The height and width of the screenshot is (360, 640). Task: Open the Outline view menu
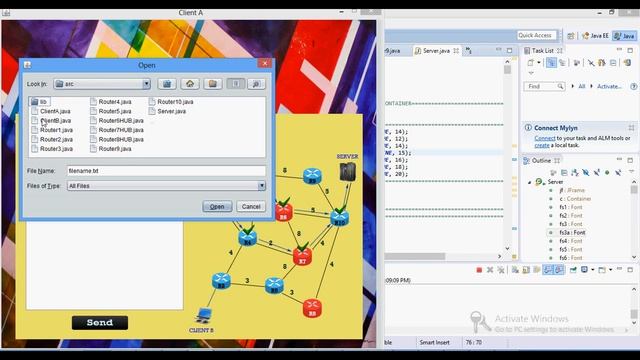631,172
